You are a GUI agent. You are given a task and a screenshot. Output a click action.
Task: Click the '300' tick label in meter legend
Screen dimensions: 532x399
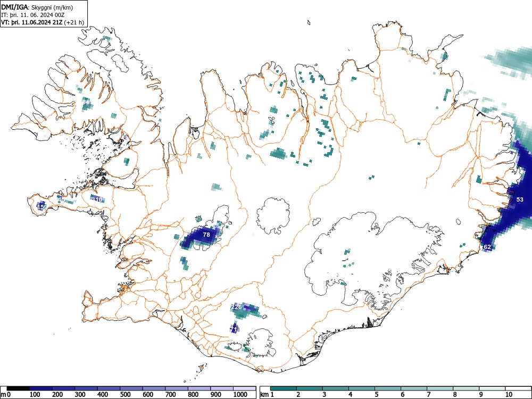click(x=80, y=395)
